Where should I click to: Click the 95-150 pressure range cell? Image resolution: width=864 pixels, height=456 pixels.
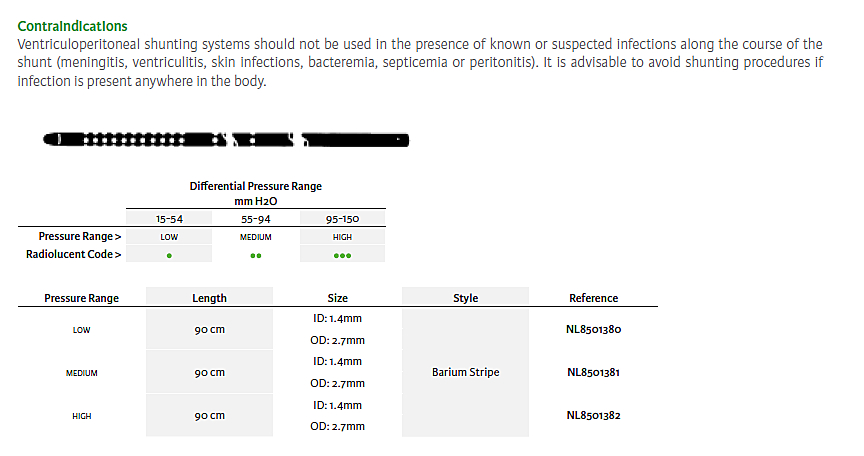[342, 218]
